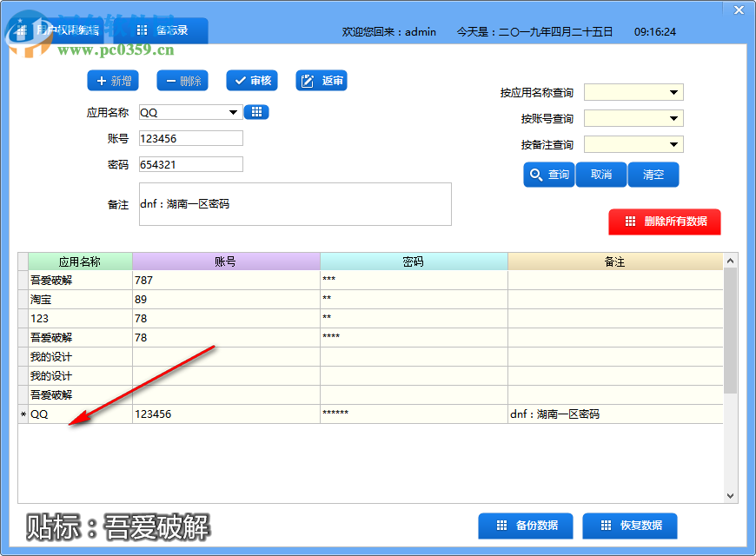Click the 恢复数据 restore button
This screenshot has width=756, height=556.
pyautogui.click(x=629, y=526)
